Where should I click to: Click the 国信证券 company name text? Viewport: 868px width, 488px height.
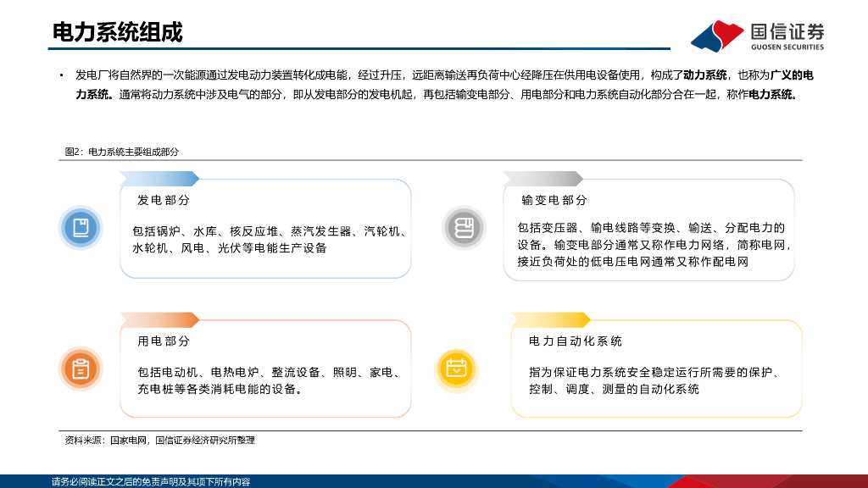point(787,31)
